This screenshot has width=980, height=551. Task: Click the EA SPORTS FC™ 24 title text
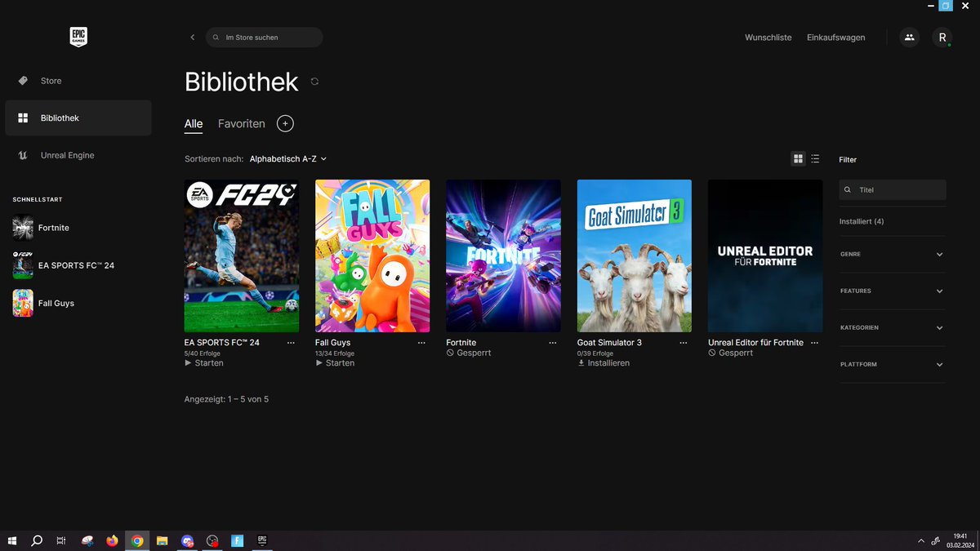tap(222, 343)
